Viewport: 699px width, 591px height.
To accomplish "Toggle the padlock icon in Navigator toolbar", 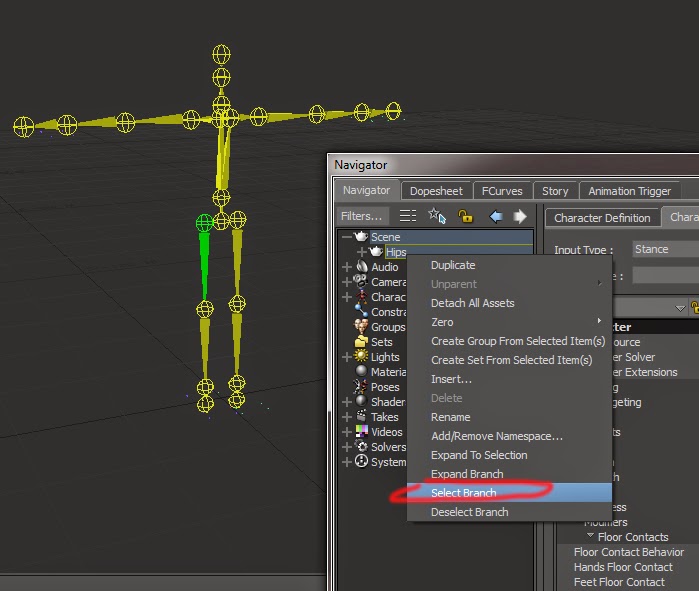I will pos(465,216).
